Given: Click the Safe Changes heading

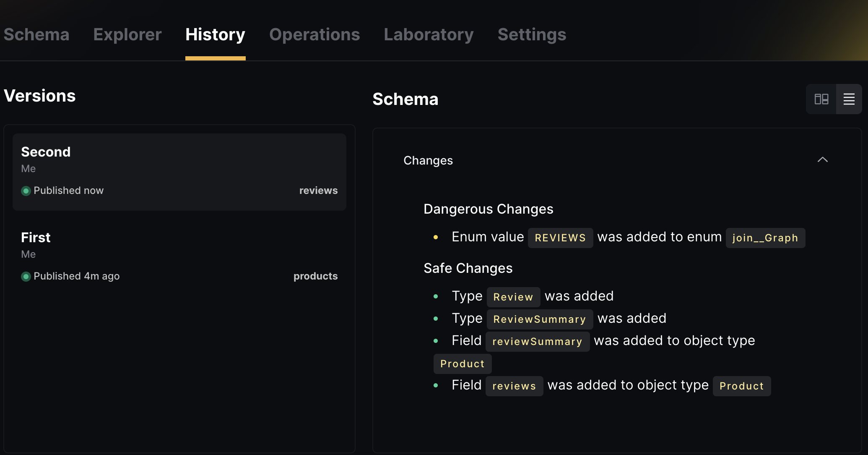Looking at the screenshot, I should click(468, 268).
